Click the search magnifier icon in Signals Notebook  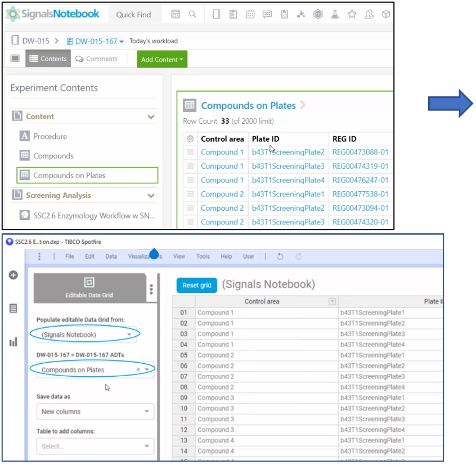click(192, 14)
